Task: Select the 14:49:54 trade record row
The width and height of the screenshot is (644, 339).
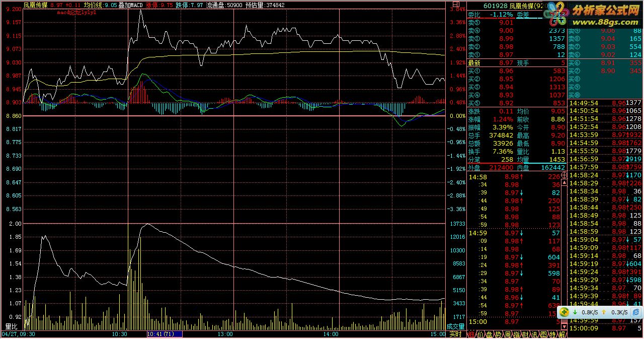Action: pos(606,103)
